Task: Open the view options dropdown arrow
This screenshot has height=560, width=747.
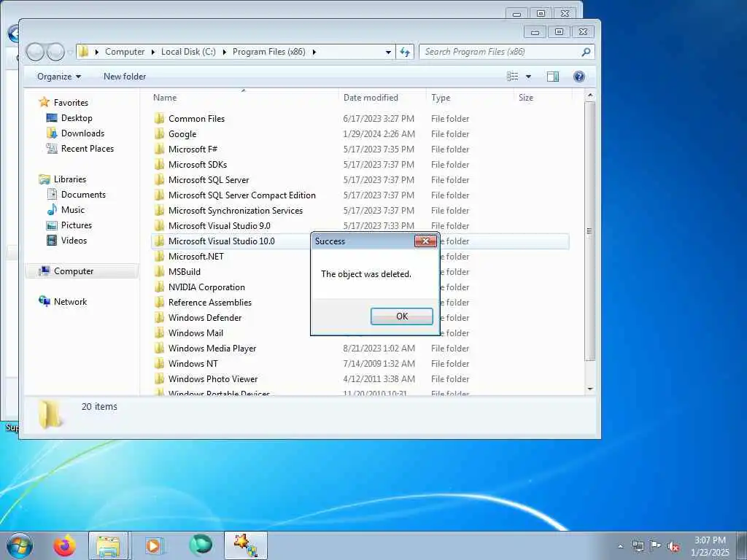Action: pos(528,77)
